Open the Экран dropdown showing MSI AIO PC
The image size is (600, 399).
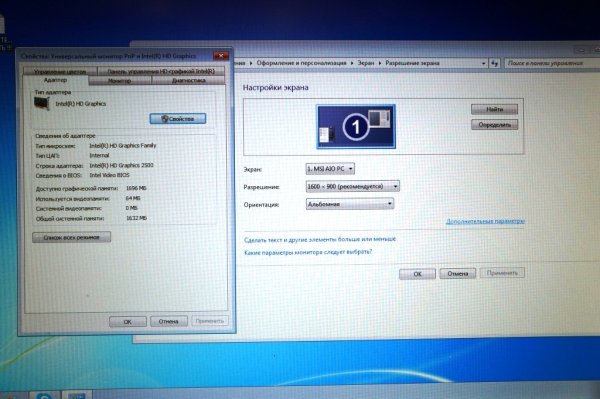coord(330,169)
